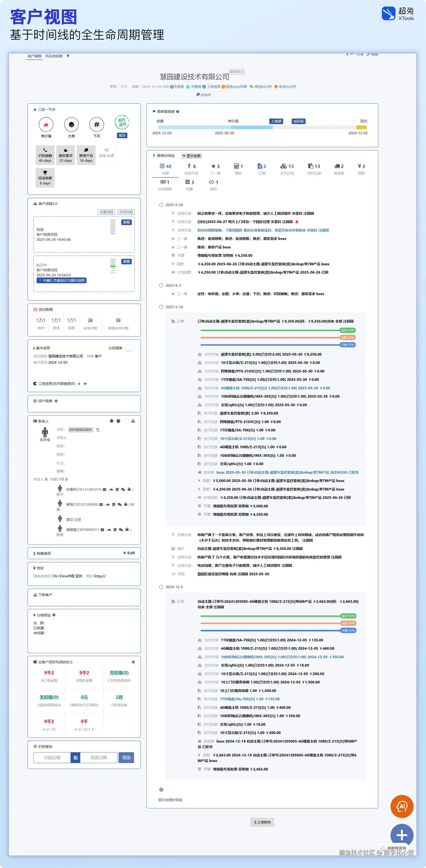Click the 大单 smiley node icon
Image resolution: width=426 pixels, height=868 pixels.
pos(71,125)
